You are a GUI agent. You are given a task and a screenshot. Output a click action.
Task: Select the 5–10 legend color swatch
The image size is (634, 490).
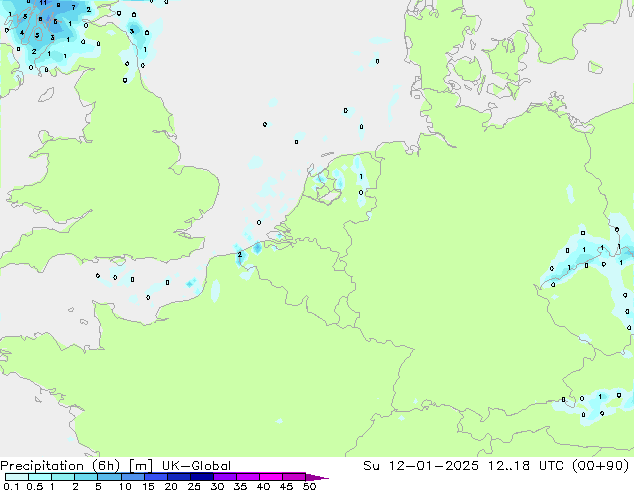109,477
